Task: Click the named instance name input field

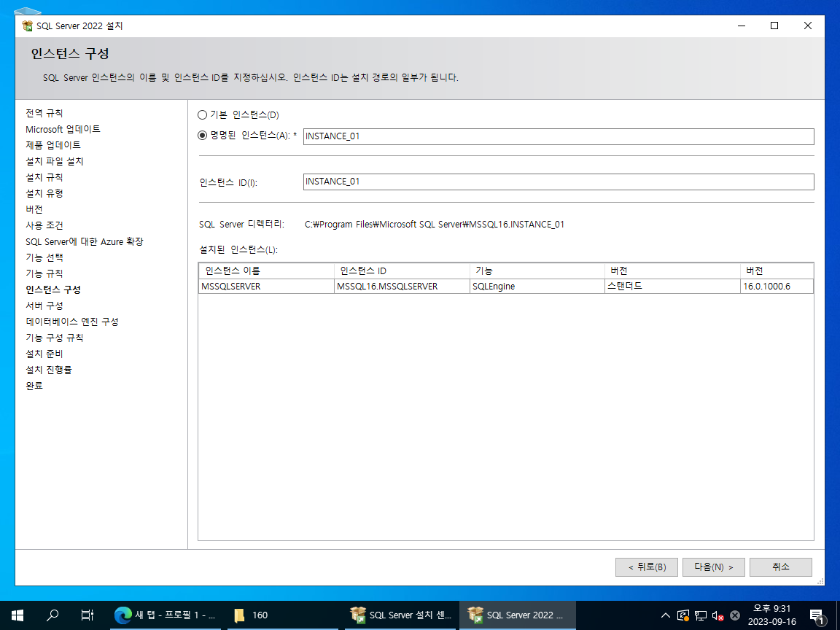Action: (x=559, y=136)
